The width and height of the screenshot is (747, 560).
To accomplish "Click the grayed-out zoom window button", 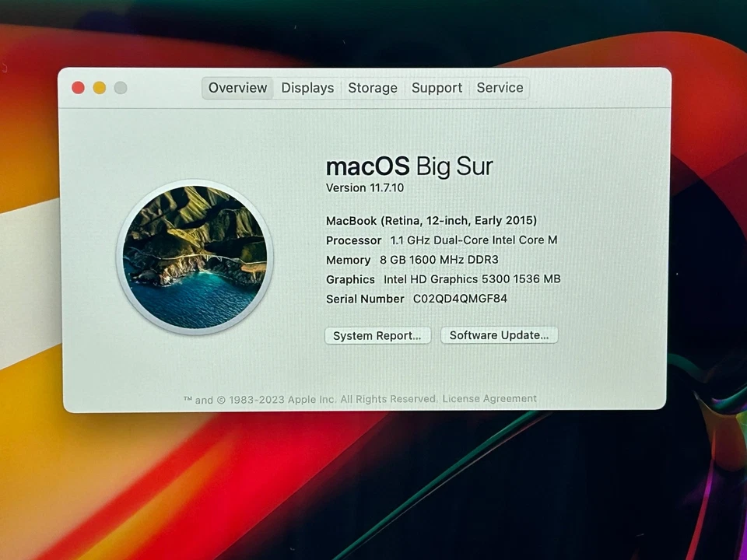I will pyautogui.click(x=121, y=87).
